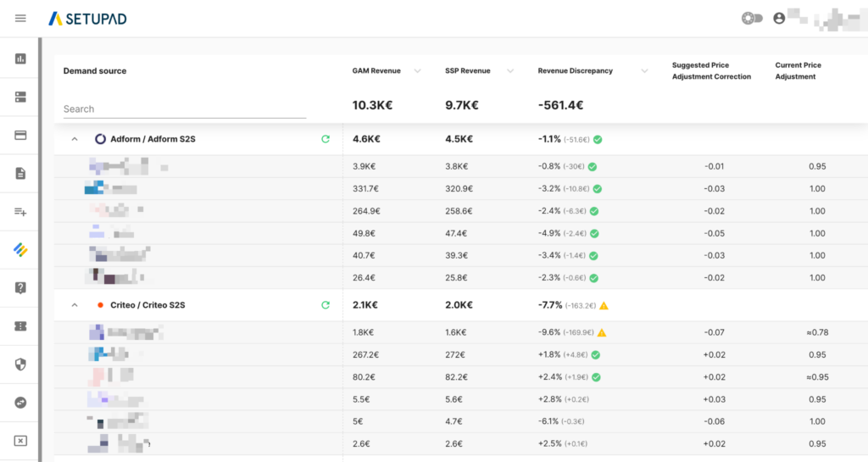Viewport: 868px width, 462px height.
Task: Refresh the Criteo / Criteo S2S row
Action: 325,305
